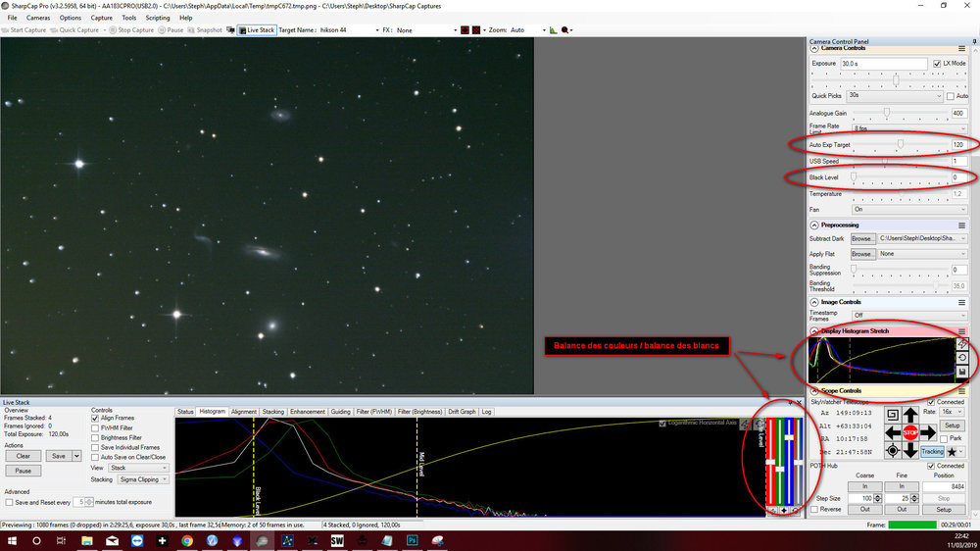Open File Explorer from the taskbar
The height and width of the screenshot is (551, 980).
[87, 540]
